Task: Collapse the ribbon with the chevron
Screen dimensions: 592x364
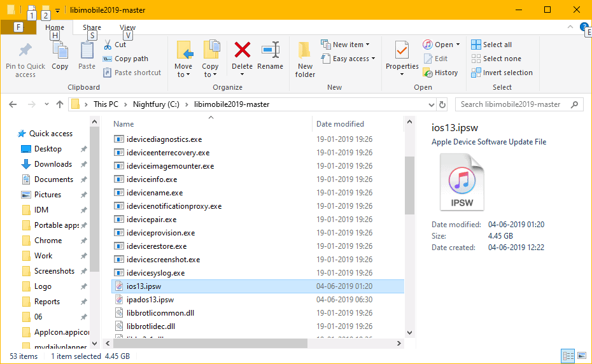Action: [570, 27]
